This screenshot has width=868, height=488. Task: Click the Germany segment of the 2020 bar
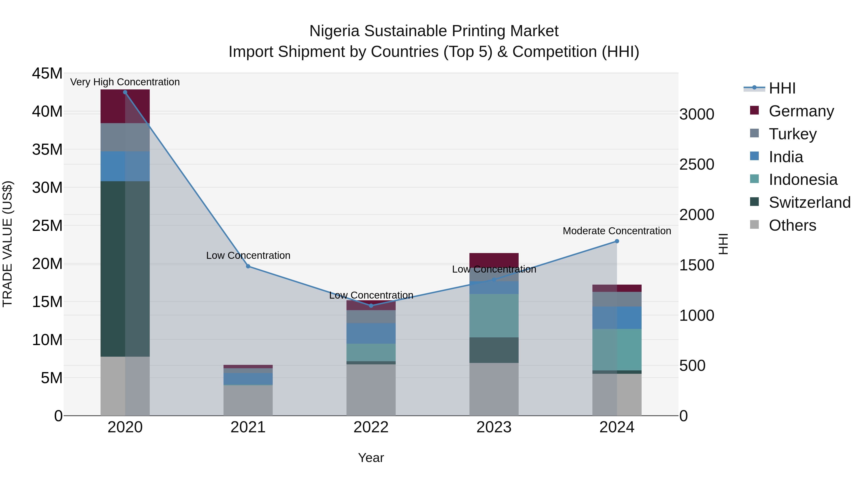(x=125, y=107)
